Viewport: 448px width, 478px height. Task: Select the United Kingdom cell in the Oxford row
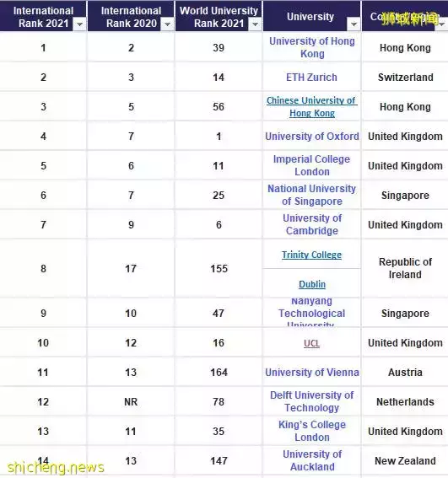point(405,137)
